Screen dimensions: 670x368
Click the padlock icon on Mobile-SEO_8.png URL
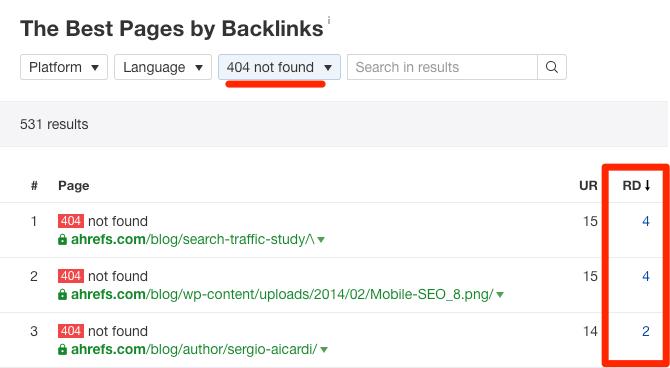pos(62,294)
